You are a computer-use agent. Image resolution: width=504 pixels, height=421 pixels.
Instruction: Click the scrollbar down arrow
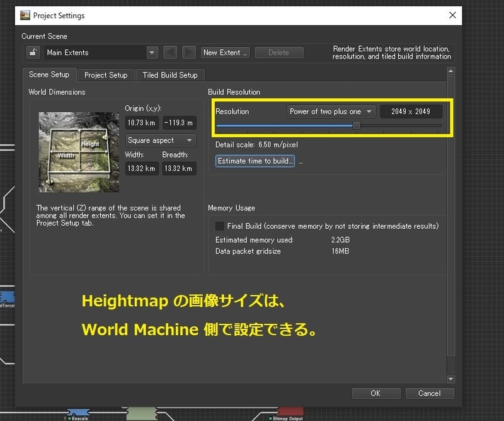pyautogui.click(x=451, y=379)
